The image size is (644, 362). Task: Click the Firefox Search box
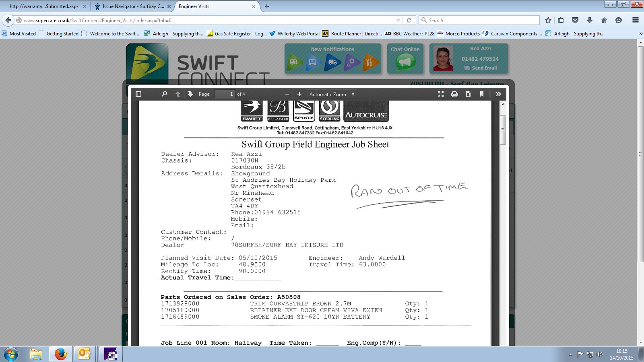(479, 20)
